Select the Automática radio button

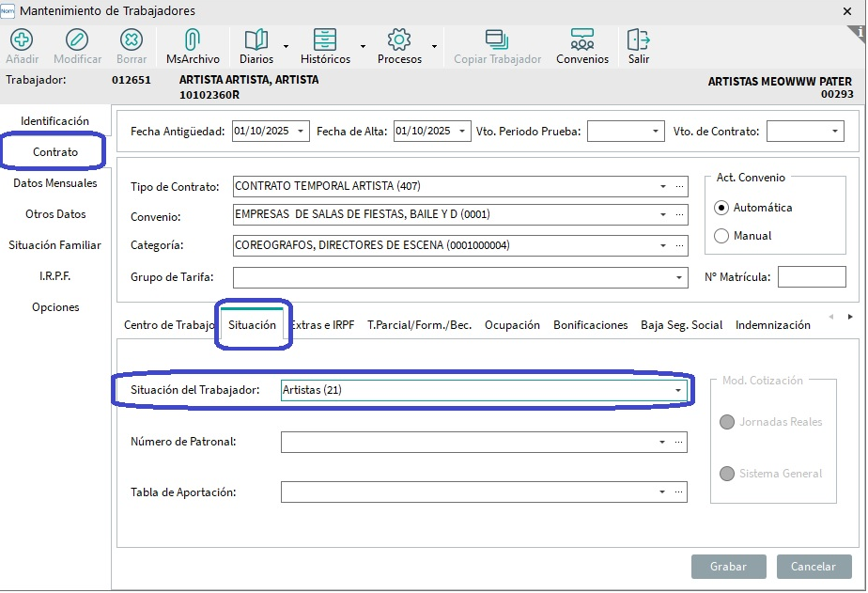click(x=721, y=208)
